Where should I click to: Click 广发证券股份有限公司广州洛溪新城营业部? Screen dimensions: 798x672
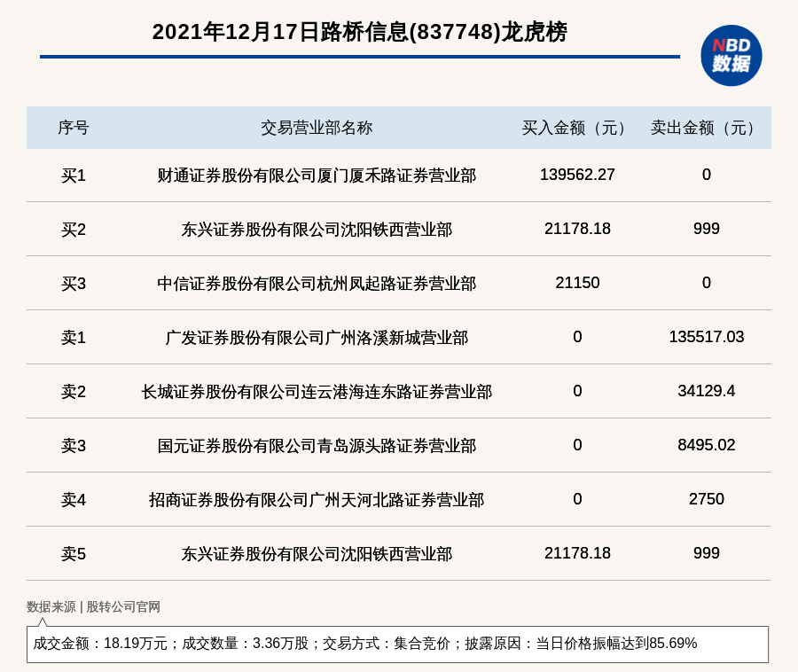(x=317, y=337)
